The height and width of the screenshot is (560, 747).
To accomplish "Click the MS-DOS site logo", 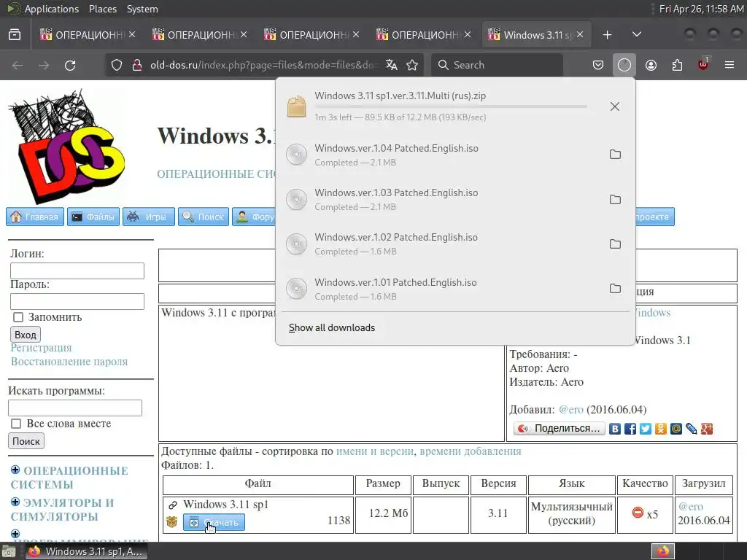I will coord(66,146).
